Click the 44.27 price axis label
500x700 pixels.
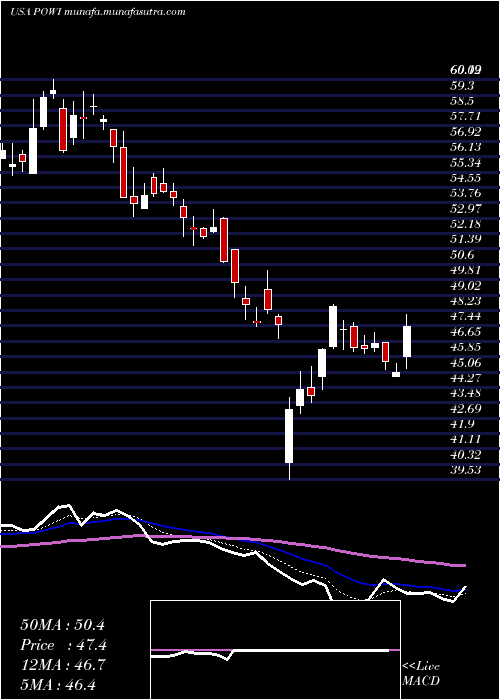[467, 378]
